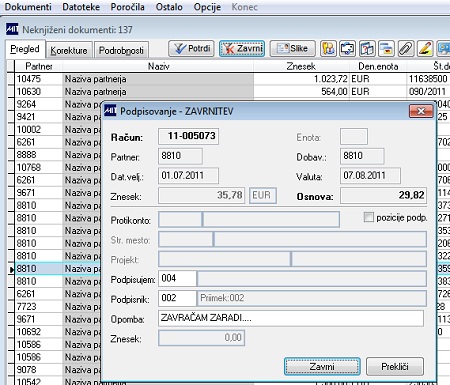Click the partner person icon in toolbar
The height and width of the screenshot is (385, 450).
pyautogui.click(x=328, y=49)
